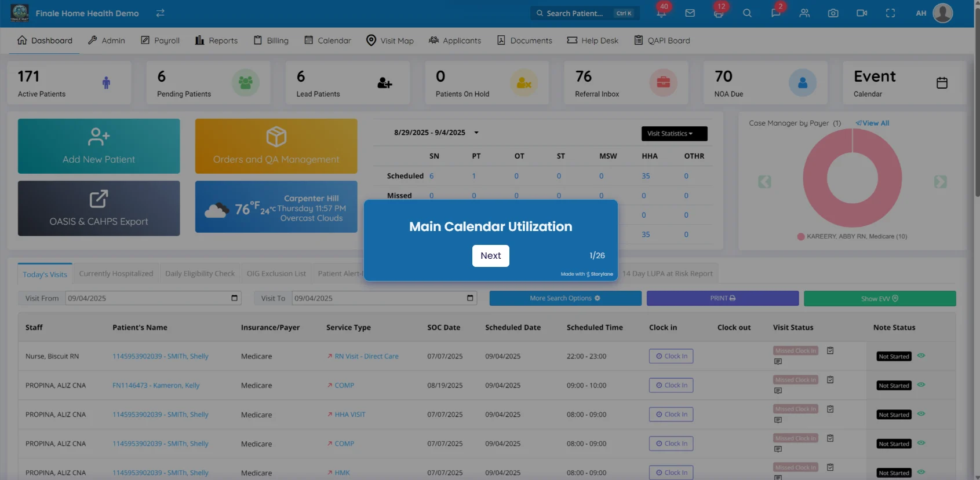
Task: Open the camera icon in header
Action: [x=833, y=13]
